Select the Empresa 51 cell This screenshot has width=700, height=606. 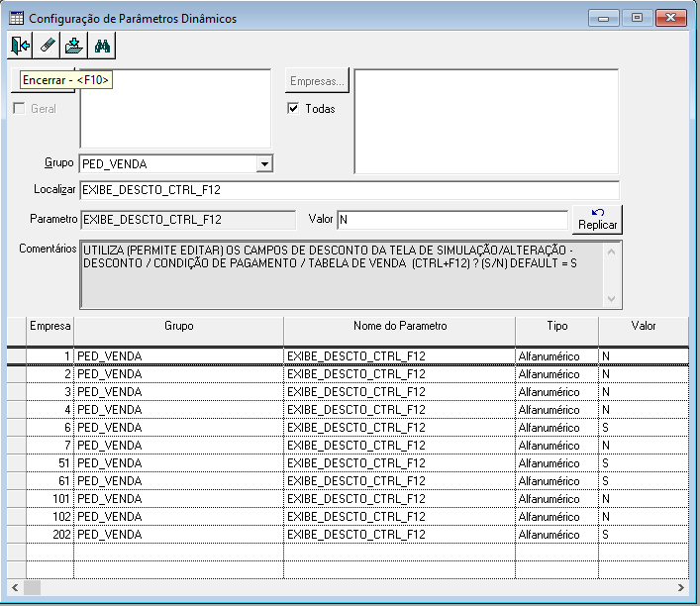[50, 463]
